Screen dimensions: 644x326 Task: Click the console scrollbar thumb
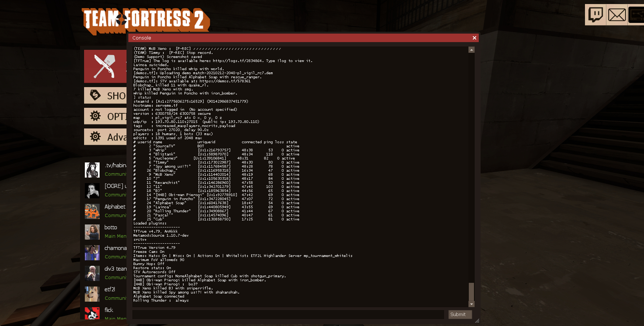pyautogui.click(x=471, y=292)
